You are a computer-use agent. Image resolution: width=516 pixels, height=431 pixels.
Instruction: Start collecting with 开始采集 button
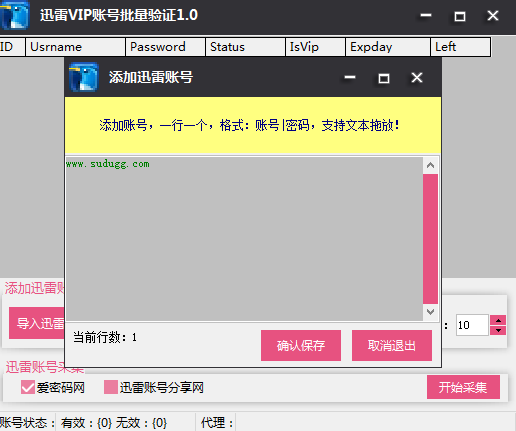pos(463,387)
